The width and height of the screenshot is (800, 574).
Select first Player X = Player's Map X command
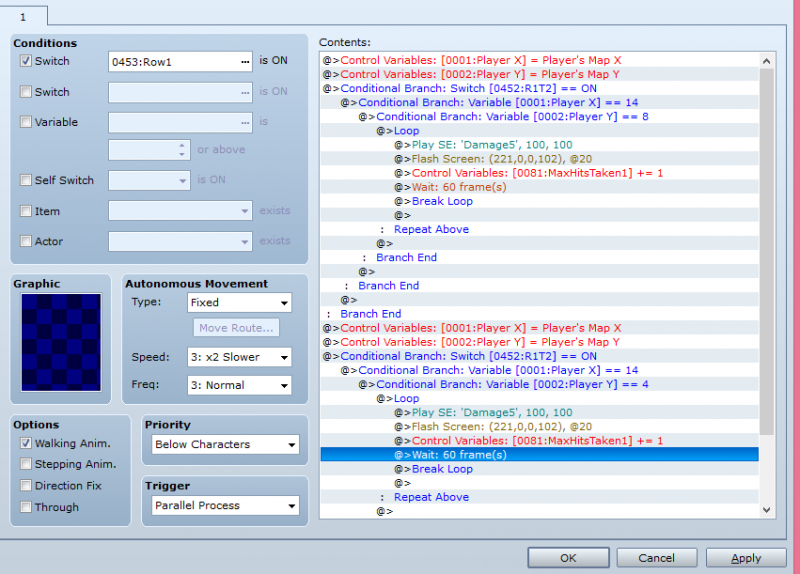pyautogui.click(x=540, y=60)
